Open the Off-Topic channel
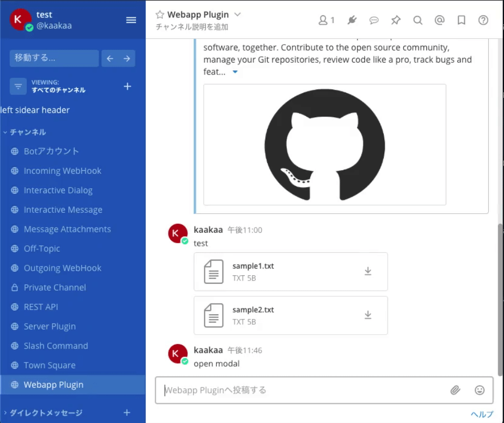Image resolution: width=504 pixels, height=423 pixels. [x=72, y=249]
